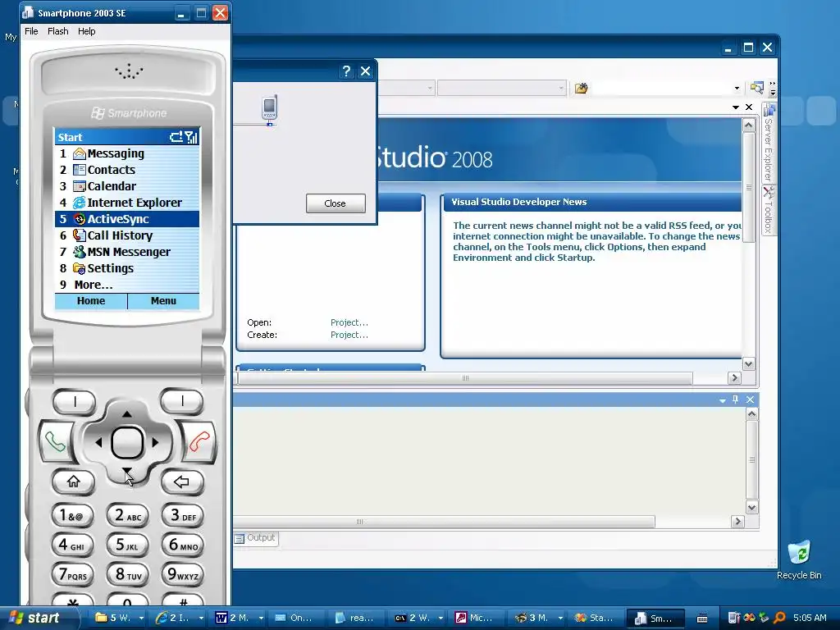840x630 pixels.
Task: Launch MSN Messenger from the phone list
Action: (127, 252)
